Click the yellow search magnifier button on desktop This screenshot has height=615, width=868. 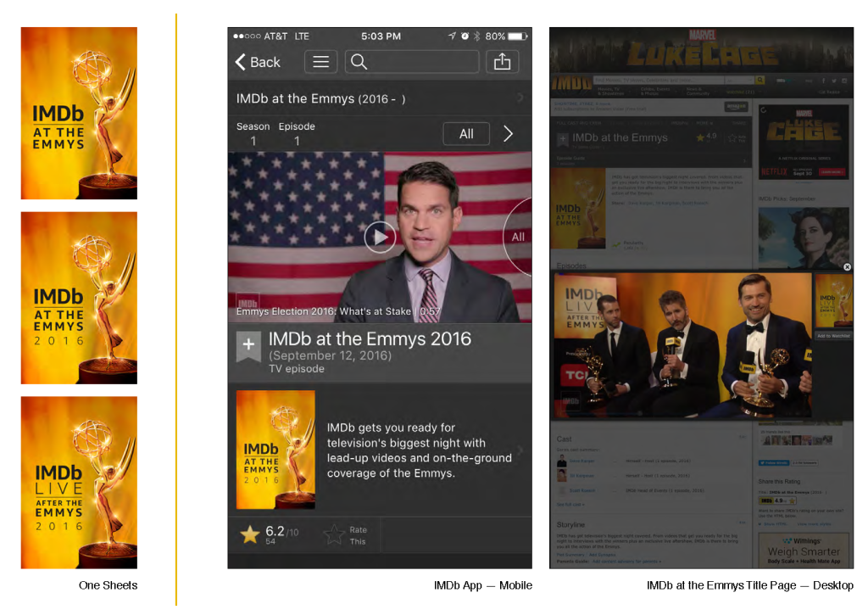[760, 81]
